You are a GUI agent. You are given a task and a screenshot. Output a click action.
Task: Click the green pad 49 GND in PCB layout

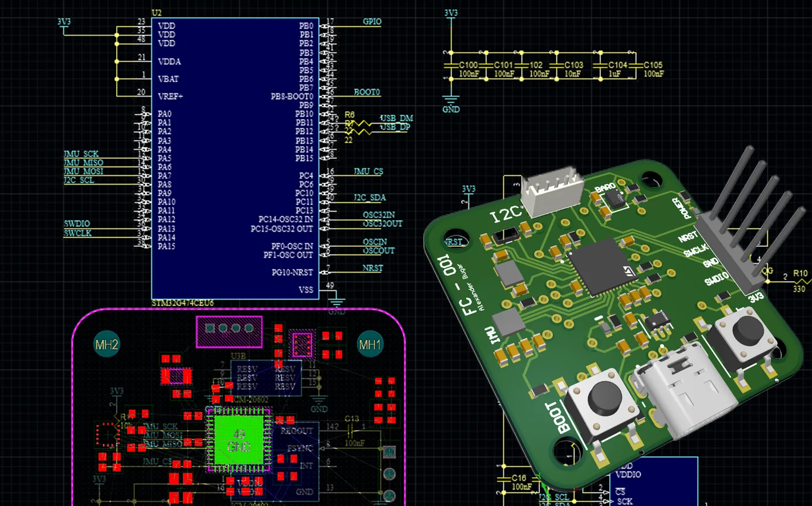coord(238,440)
